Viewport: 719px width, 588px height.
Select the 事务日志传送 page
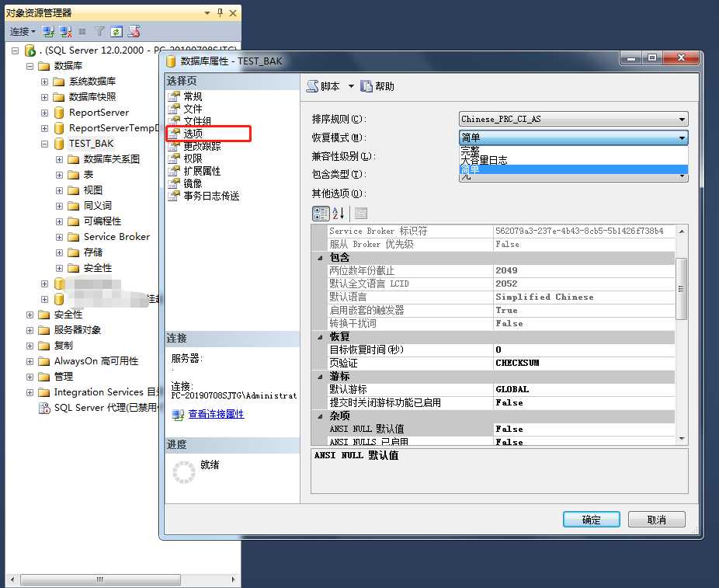(x=211, y=196)
